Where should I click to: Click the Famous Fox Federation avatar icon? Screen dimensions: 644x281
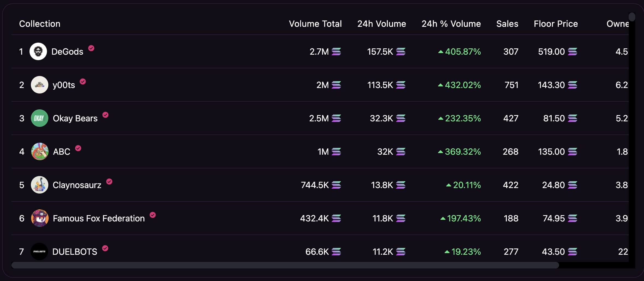[x=40, y=218]
